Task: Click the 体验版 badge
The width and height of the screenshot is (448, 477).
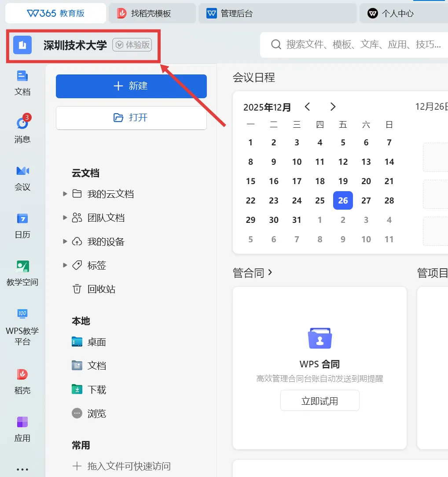Action: click(x=132, y=45)
